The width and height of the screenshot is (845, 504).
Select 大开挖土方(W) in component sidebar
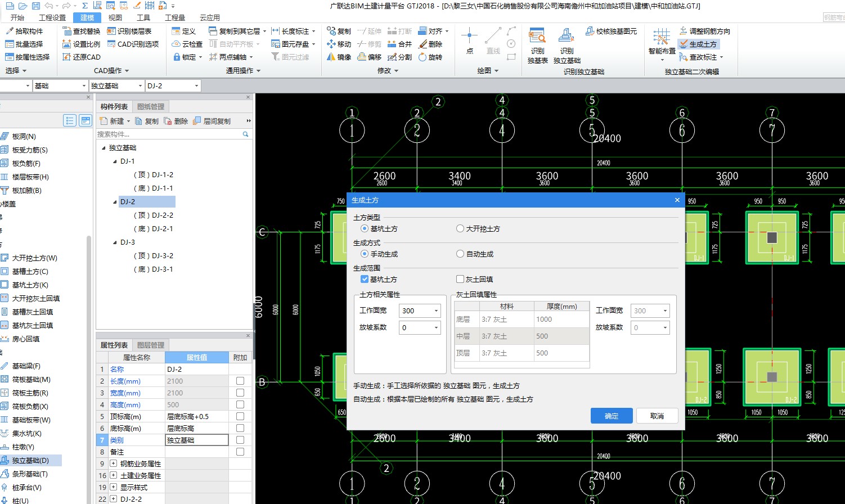(x=30, y=258)
